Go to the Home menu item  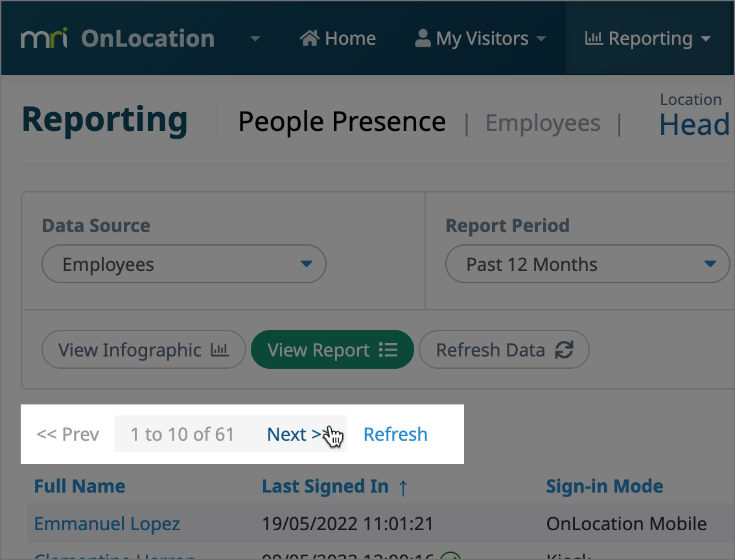pos(338,38)
